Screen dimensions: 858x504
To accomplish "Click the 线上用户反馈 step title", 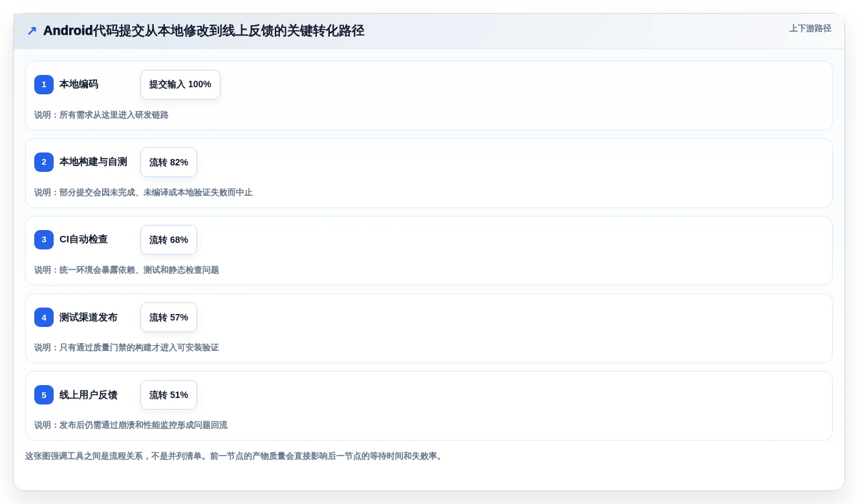I will (89, 395).
